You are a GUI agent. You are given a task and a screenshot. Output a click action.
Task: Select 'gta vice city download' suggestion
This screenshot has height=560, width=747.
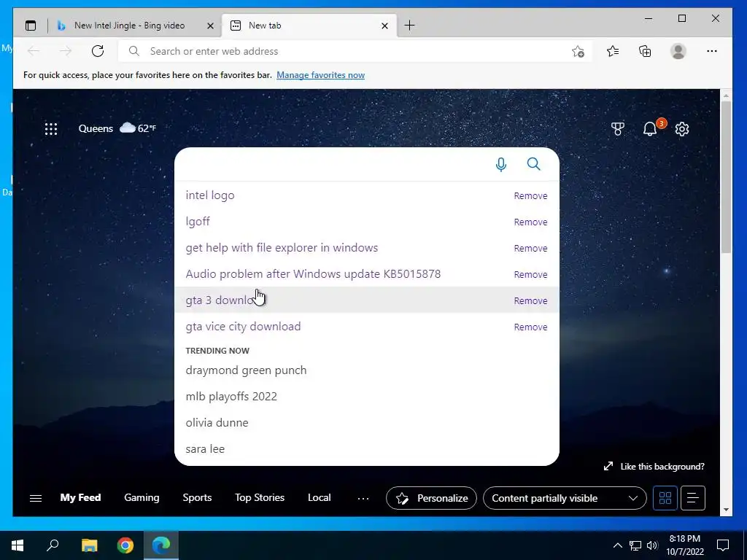(x=243, y=327)
